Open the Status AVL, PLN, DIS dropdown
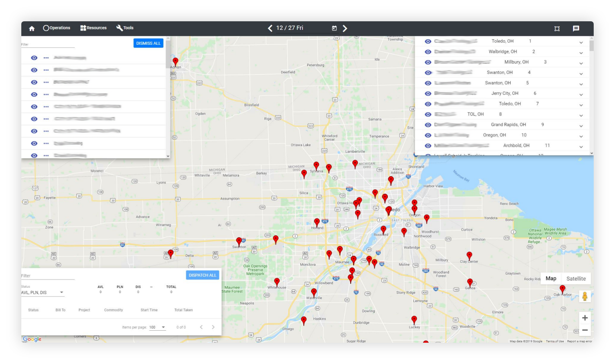Image resolution: width=615 pixels, height=364 pixels. [43, 293]
